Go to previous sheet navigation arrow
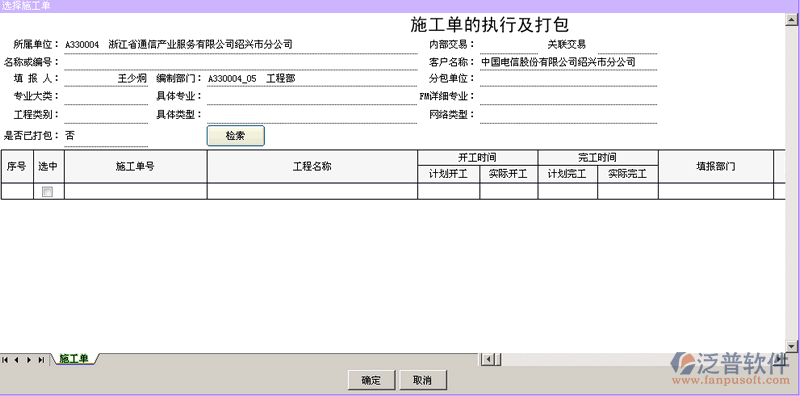Viewport: 800px width, 396px height. click(x=16, y=360)
